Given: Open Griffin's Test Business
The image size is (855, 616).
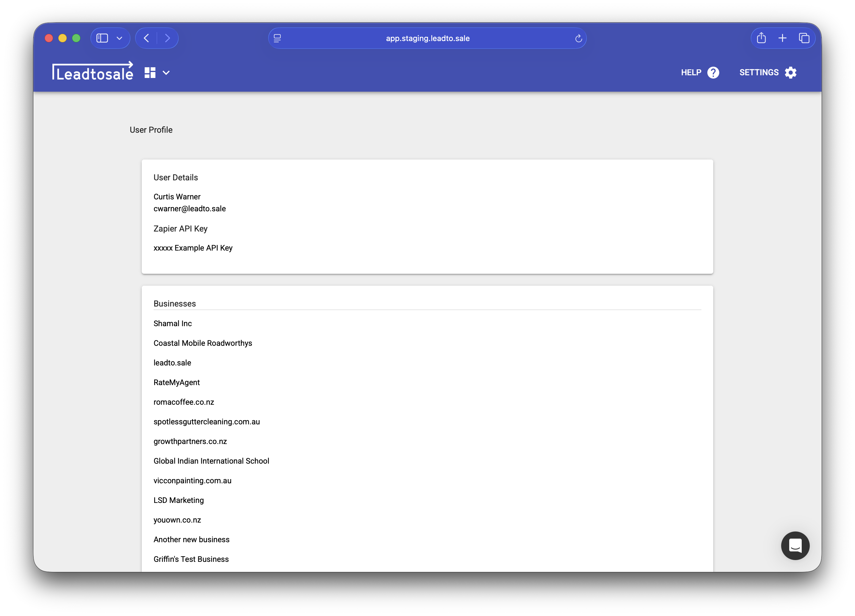Looking at the screenshot, I should point(191,559).
